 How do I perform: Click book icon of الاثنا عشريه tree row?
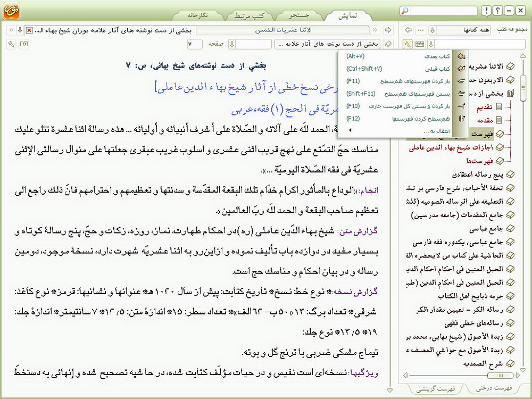[x=510, y=66]
